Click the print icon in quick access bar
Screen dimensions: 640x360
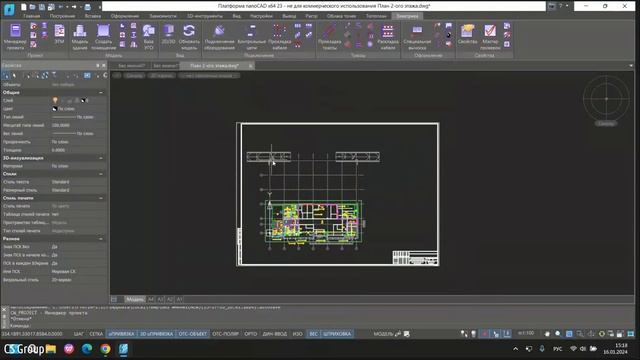pyautogui.click(x=87, y=7)
